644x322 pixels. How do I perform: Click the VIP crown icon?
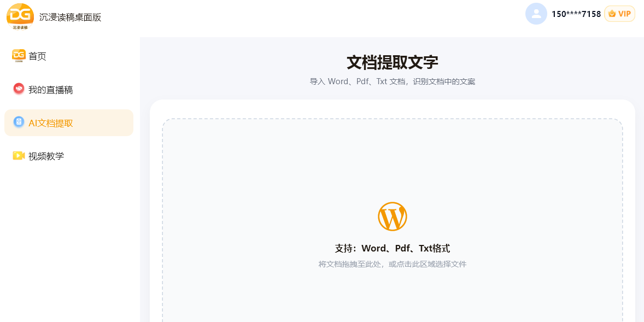[612, 14]
